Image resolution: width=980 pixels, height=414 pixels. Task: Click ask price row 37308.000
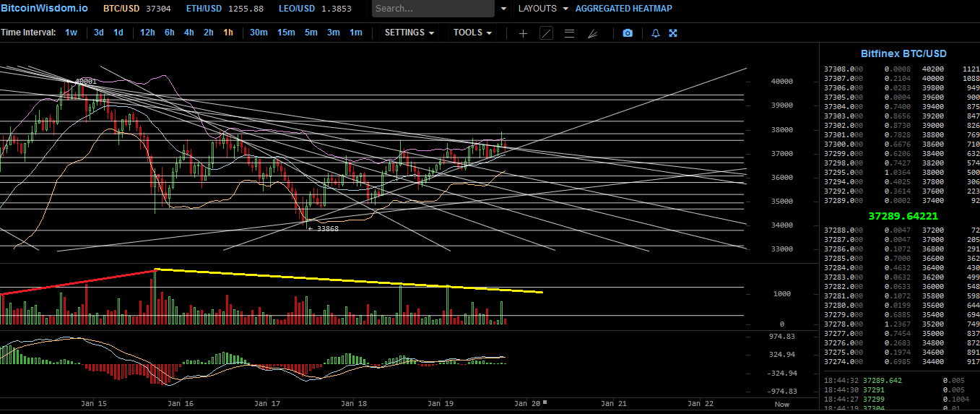[x=901, y=69]
